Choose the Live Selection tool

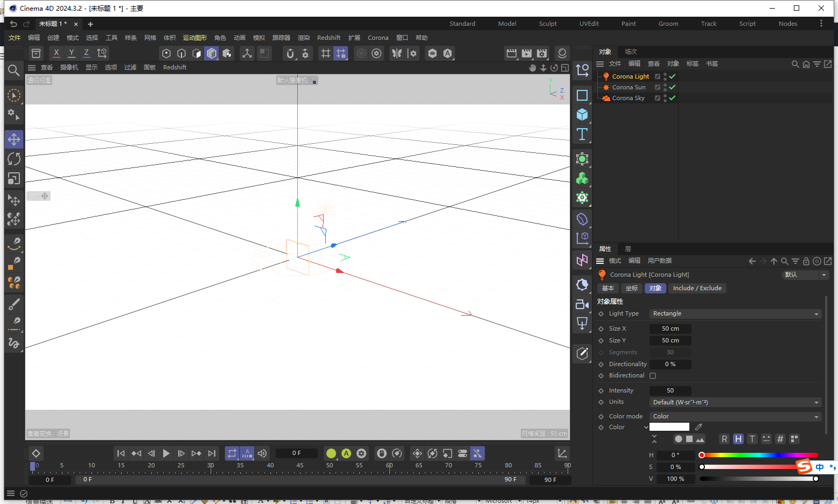pyautogui.click(x=14, y=95)
